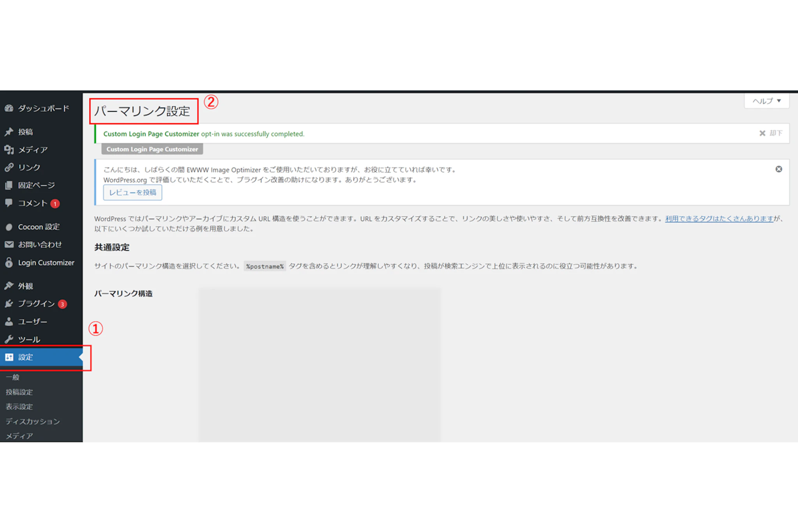Click the Users person icon

[x=9, y=322]
